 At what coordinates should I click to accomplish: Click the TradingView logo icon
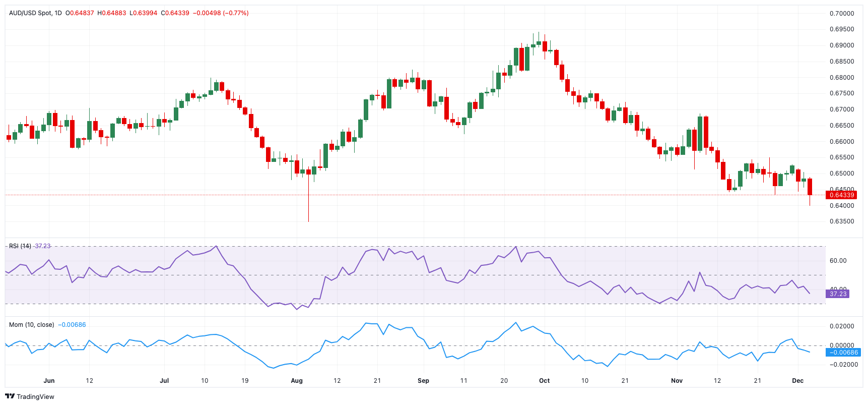[x=10, y=396]
